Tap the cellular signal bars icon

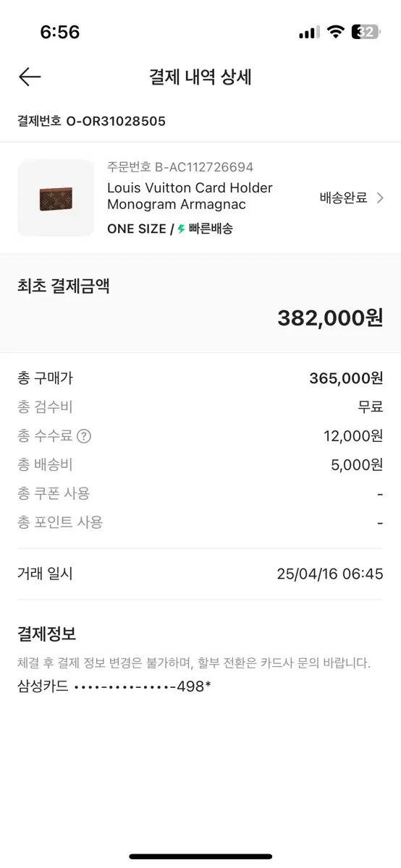tap(308, 33)
